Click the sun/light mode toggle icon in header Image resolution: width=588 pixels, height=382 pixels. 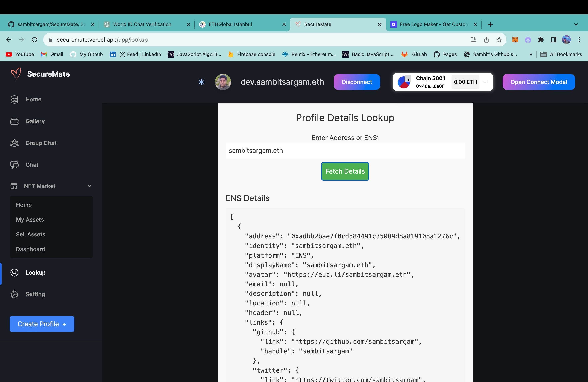point(201,81)
